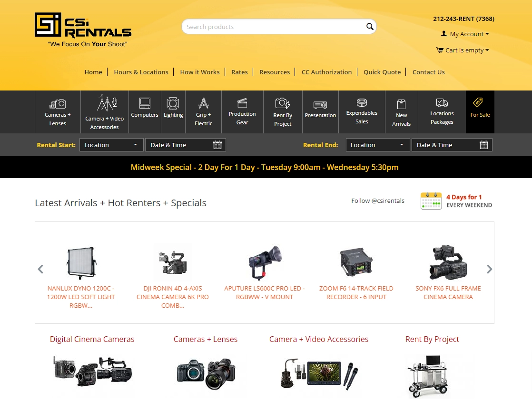Click the 4 Days for 1 weekend text
This screenshot has height=402, width=532.
click(469, 201)
